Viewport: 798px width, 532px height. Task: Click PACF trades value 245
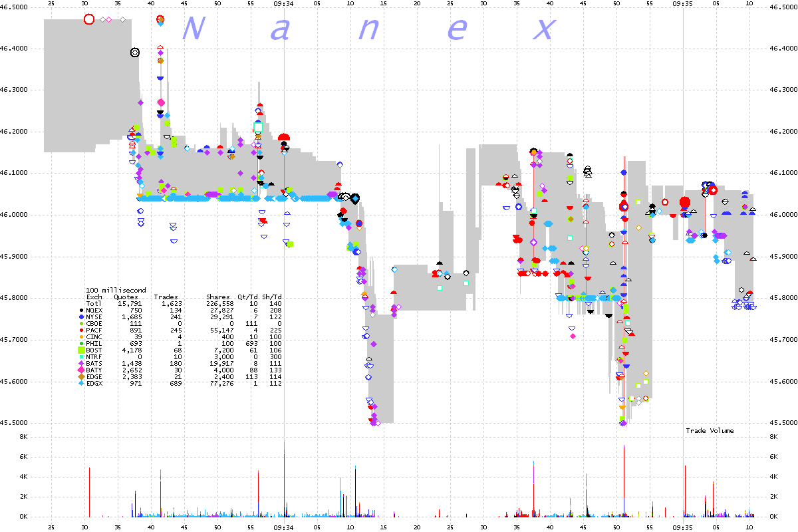tap(176, 329)
